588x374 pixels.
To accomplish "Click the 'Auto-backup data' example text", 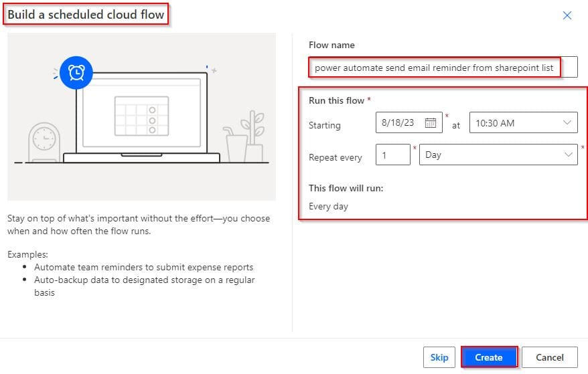I will coord(145,286).
